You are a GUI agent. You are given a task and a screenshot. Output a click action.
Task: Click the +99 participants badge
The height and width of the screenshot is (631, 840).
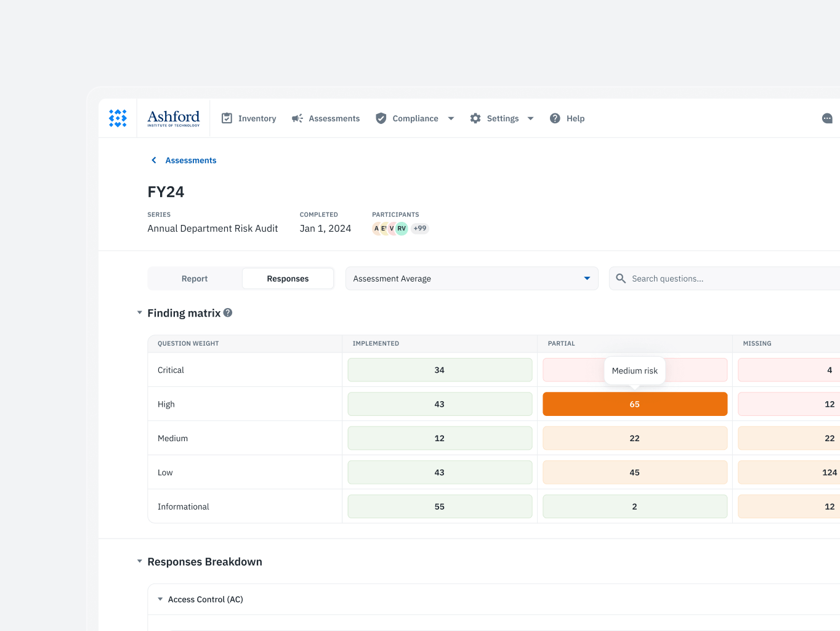419,228
